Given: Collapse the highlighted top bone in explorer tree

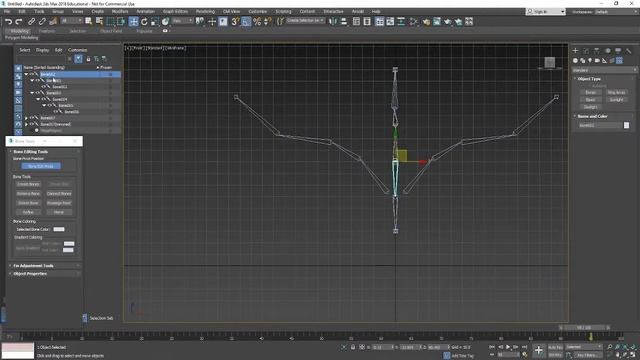Looking at the screenshot, I should [x=26, y=74].
